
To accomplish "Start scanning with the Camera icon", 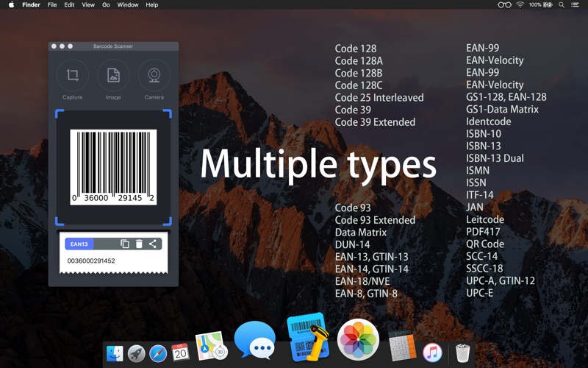I will 154,75.
